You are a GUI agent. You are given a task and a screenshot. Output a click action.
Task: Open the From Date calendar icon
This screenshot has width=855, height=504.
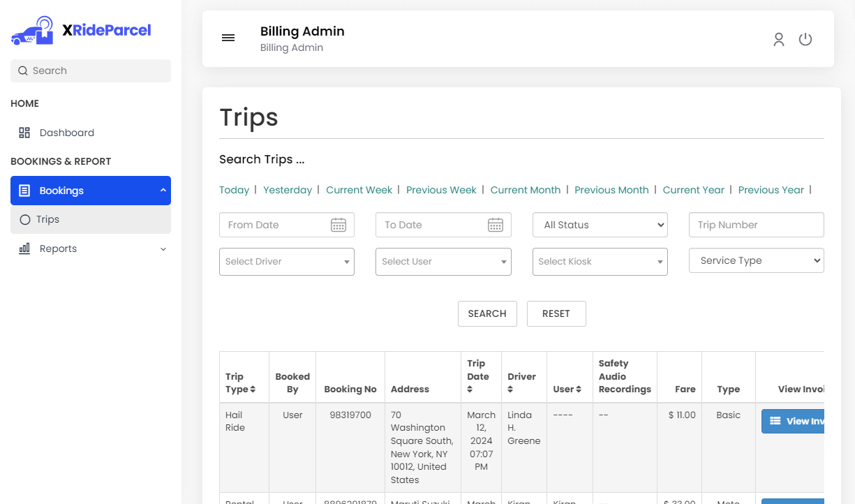(339, 225)
